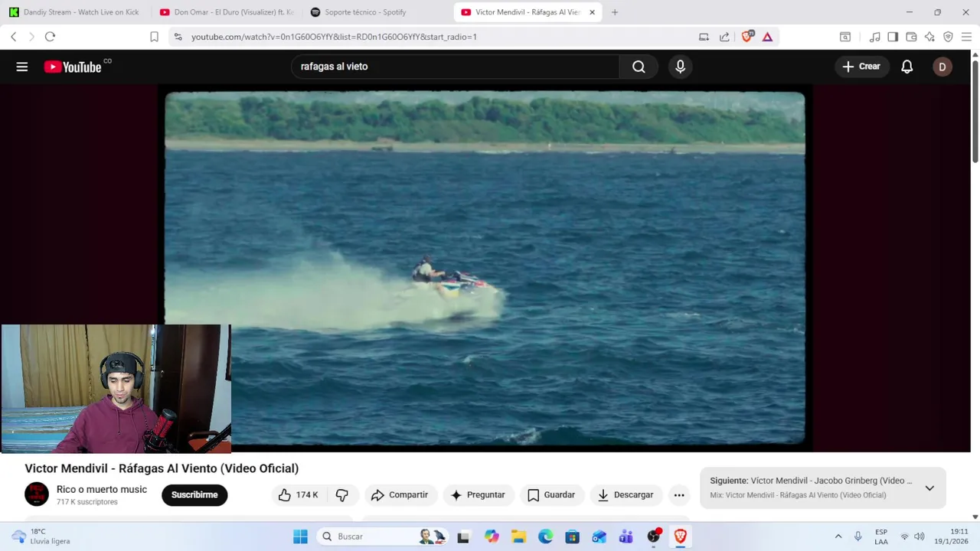Viewport: 980px width, 551px height.
Task: Show hidden system tray icons chevron
Action: click(x=838, y=536)
